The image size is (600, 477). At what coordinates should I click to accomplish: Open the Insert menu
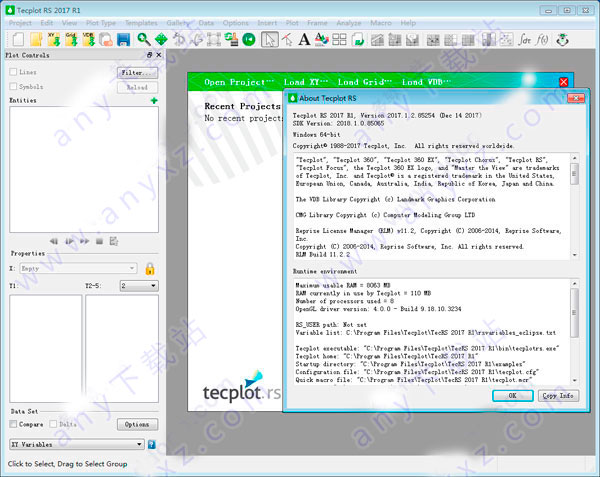pos(267,23)
